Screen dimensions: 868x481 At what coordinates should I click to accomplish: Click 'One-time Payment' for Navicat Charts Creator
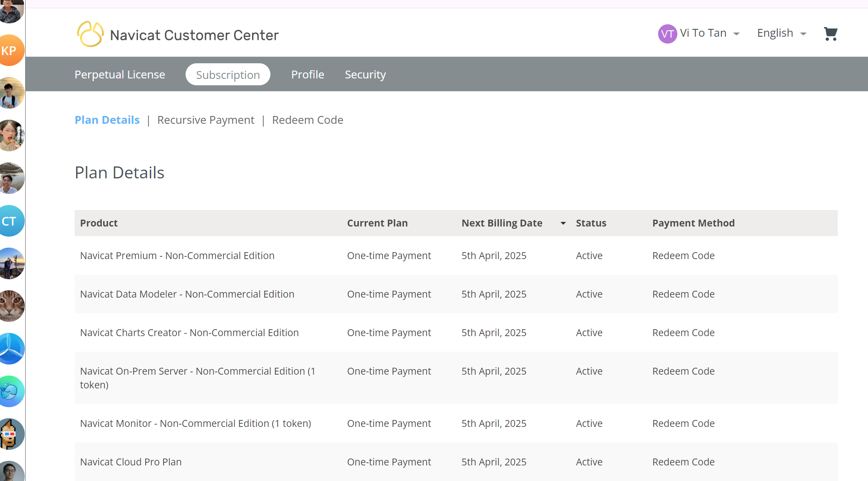389,333
